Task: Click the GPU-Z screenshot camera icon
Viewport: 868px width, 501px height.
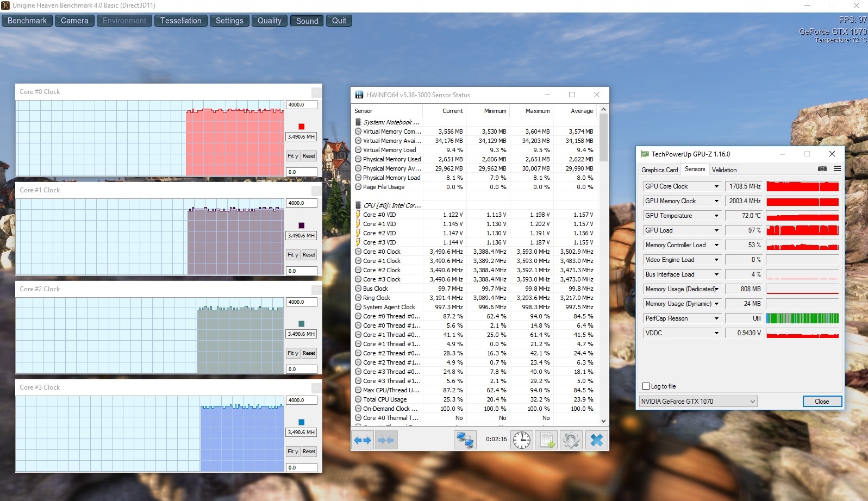Action: tap(822, 169)
